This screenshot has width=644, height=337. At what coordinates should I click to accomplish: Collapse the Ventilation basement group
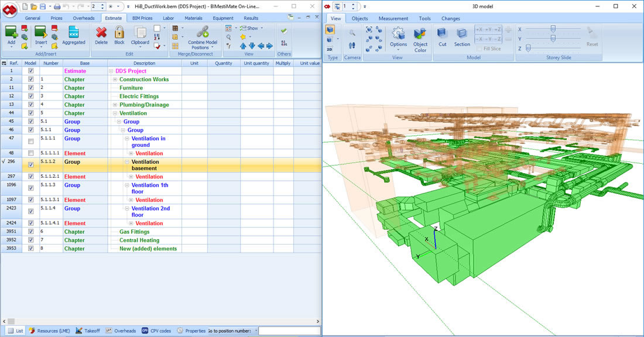pyautogui.click(x=127, y=161)
